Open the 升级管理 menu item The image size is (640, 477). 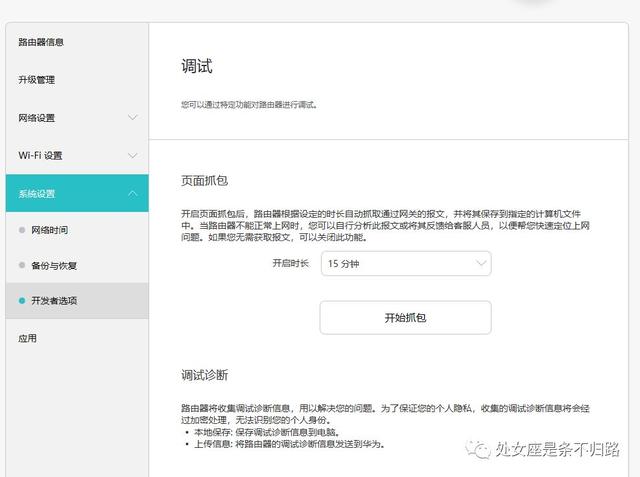coord(77,80)
